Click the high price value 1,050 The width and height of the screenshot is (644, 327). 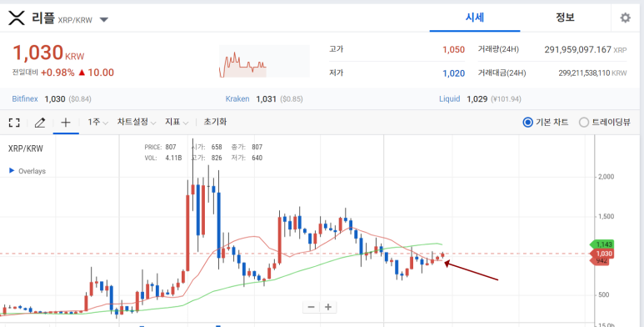pos(453,49)
